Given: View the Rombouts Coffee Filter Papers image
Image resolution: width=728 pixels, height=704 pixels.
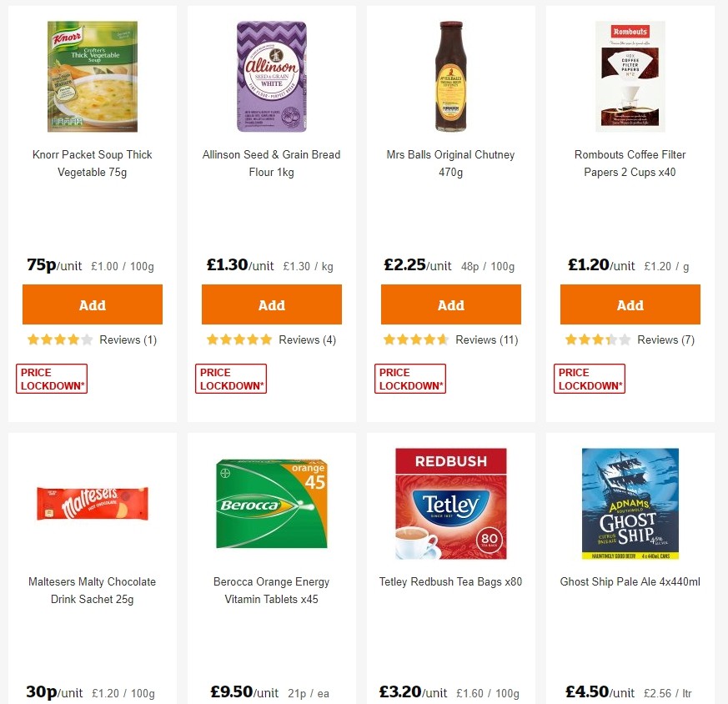Looking at the screenshot, I should pos(630,76).
